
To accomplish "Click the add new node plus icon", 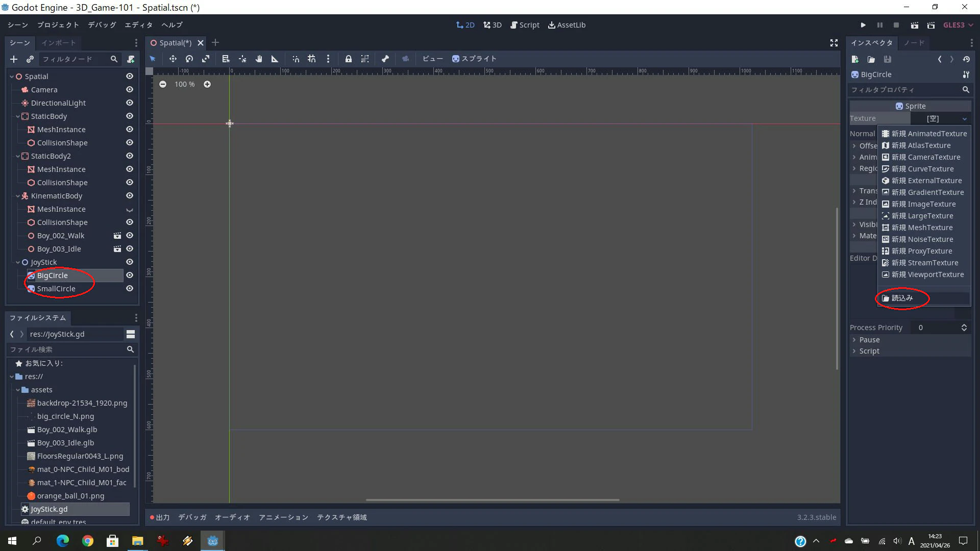I will 14,59.
